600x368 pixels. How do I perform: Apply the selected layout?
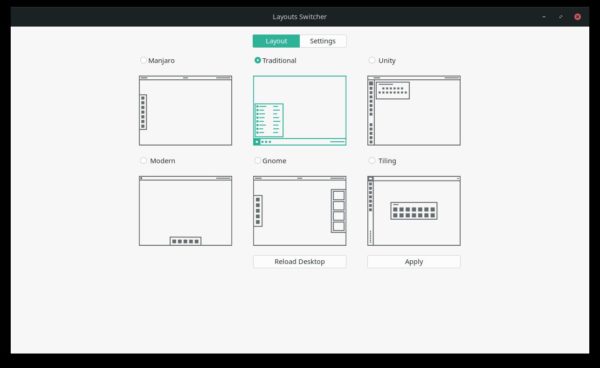[x=414, y=262]
